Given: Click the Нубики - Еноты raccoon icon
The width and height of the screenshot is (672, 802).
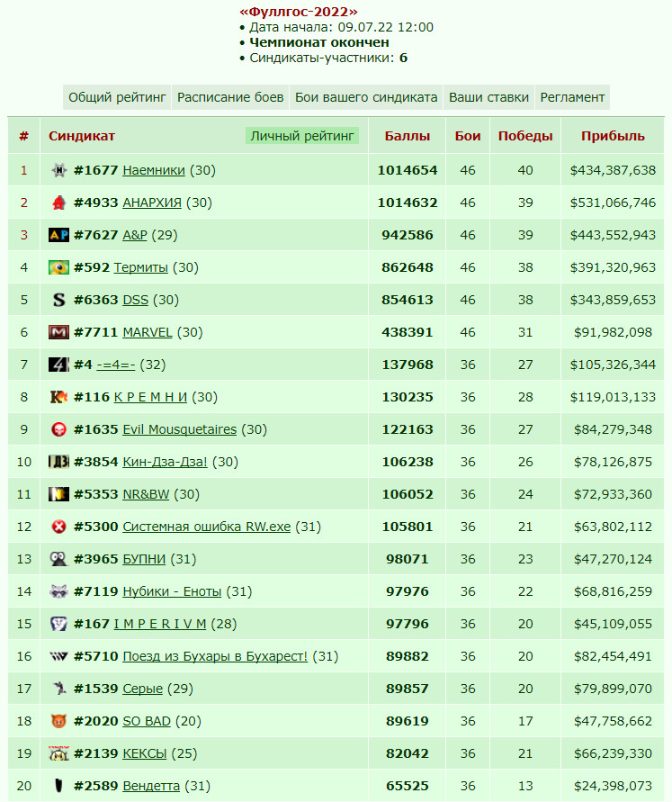Looking at the screenshot, I should [58, 591].
